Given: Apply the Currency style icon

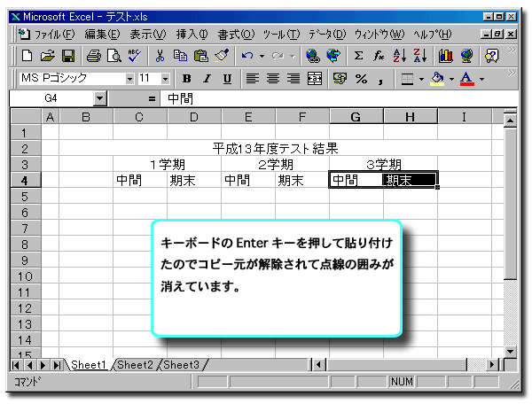Looking at the screenshot, I should tap(340, 79).
